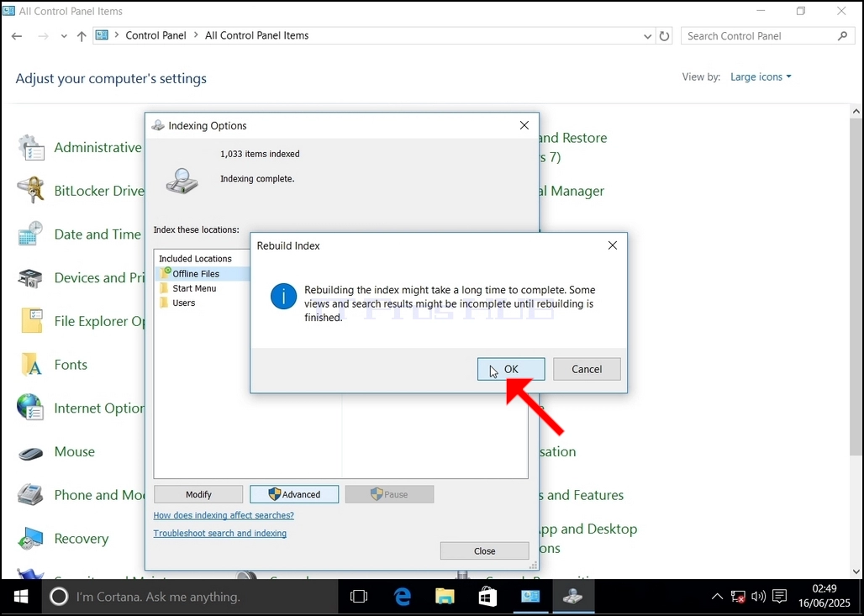Open Mouse icon in Control Panel
The width and height of the screenshot is (864, 616).
tap(30, 452)
